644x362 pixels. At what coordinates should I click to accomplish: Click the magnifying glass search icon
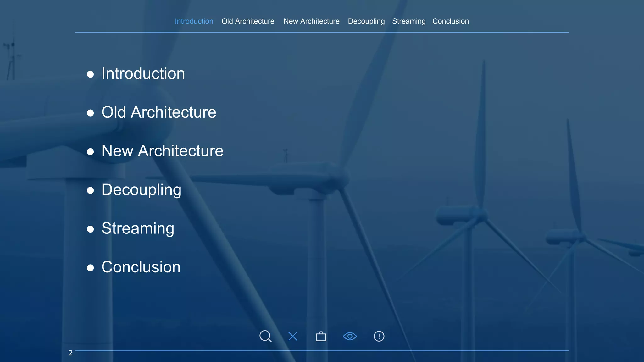pos(265,336)
